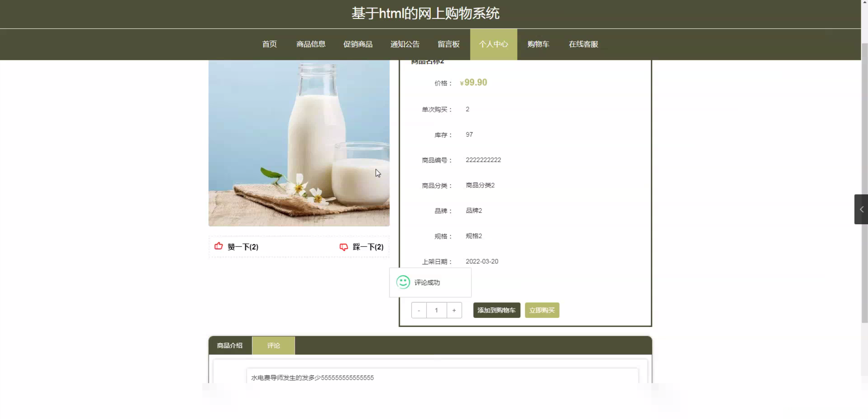The height and width of the screenshot is (419, 868).
Task: Click the thumbs-up like icon
Action: tap(218, 246)
